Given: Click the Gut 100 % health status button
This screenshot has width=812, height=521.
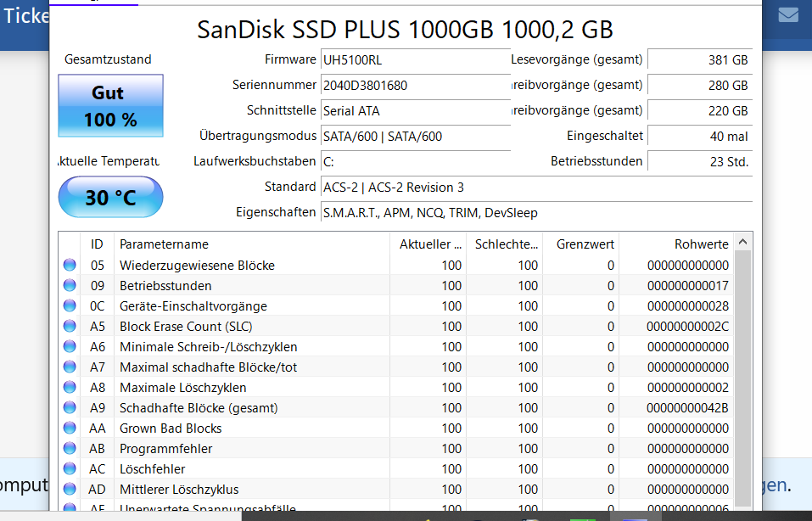Looking at the screenshot, I should (x=111, y=106).
